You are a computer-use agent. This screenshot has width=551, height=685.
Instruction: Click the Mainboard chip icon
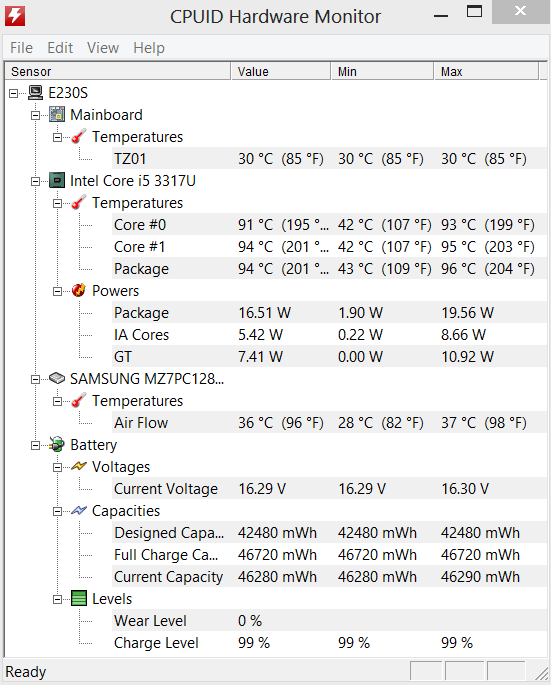click(x=57, y=114)
